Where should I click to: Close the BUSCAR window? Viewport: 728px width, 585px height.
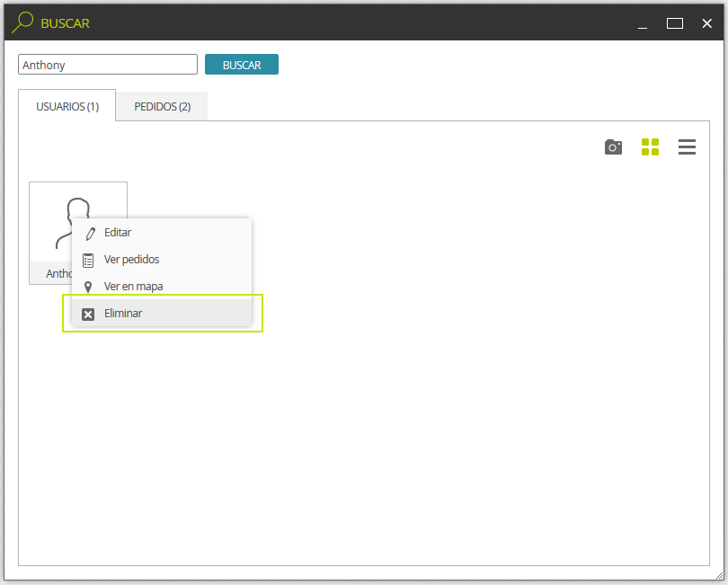point(706,23)
